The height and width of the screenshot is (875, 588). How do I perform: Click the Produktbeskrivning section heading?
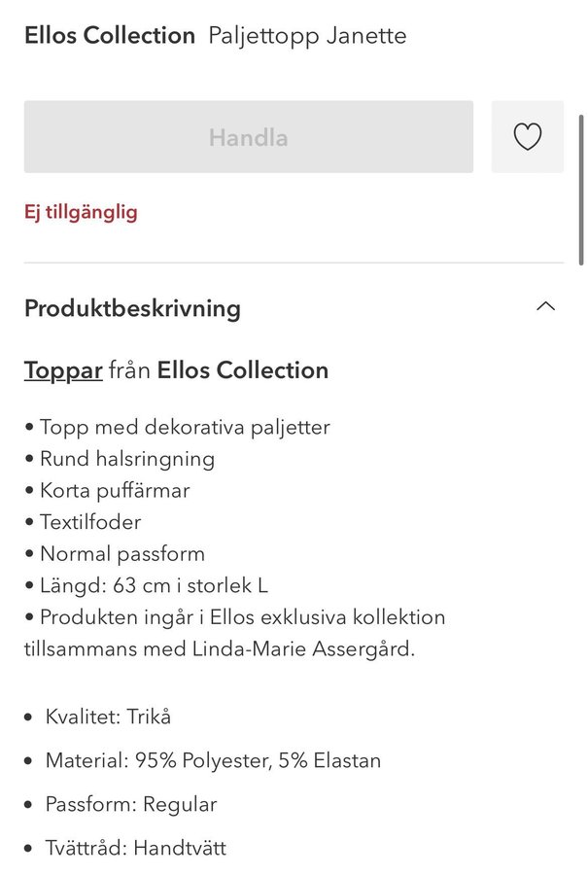tap(132, 308)
